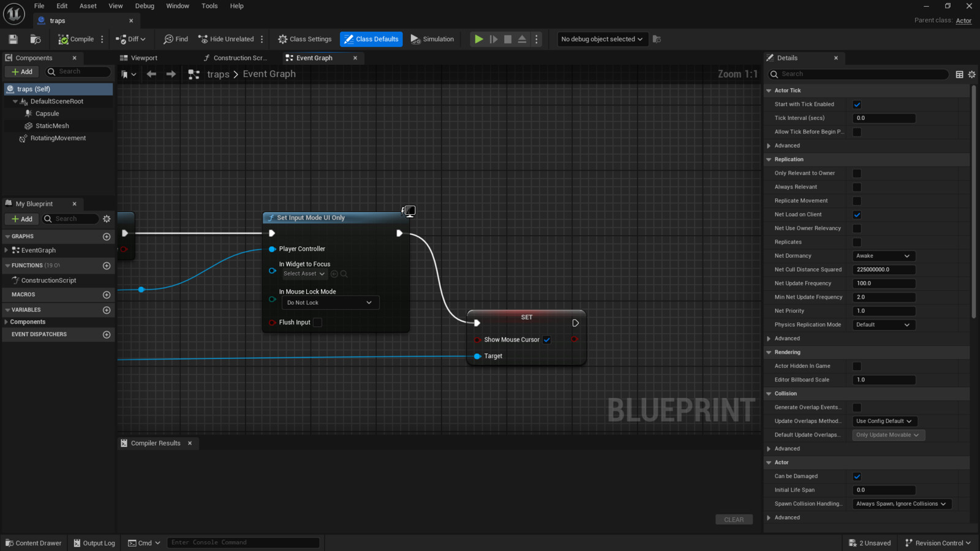Add a new event dispatcher with the plus icon
The image size is (980, 551).
tap(107, 335)
